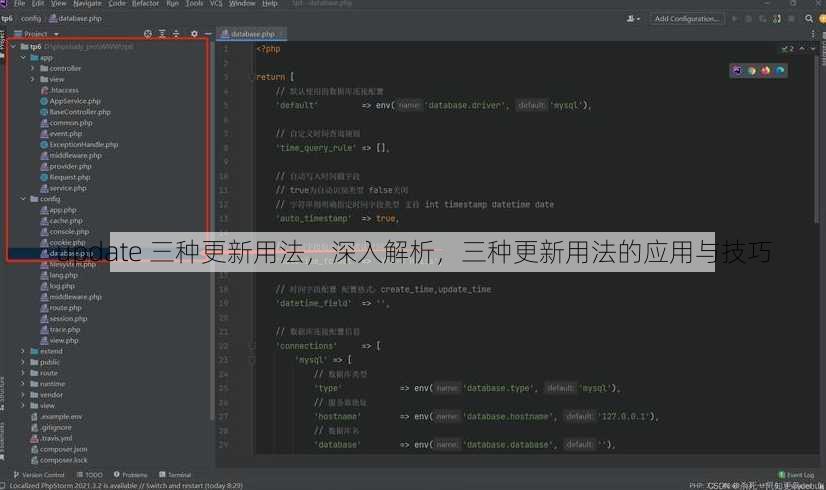The image size is (826, 490).
Task: Open the File menu
Action: click(20, 3)
